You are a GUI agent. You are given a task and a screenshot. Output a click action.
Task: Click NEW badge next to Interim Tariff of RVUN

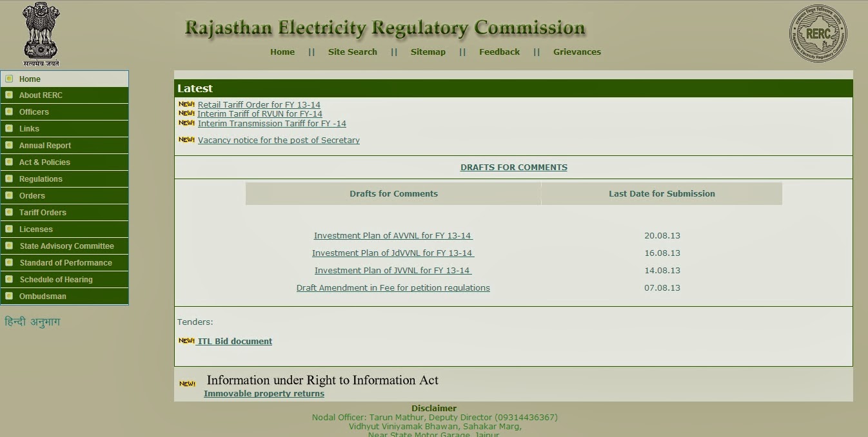click(186, 113)
